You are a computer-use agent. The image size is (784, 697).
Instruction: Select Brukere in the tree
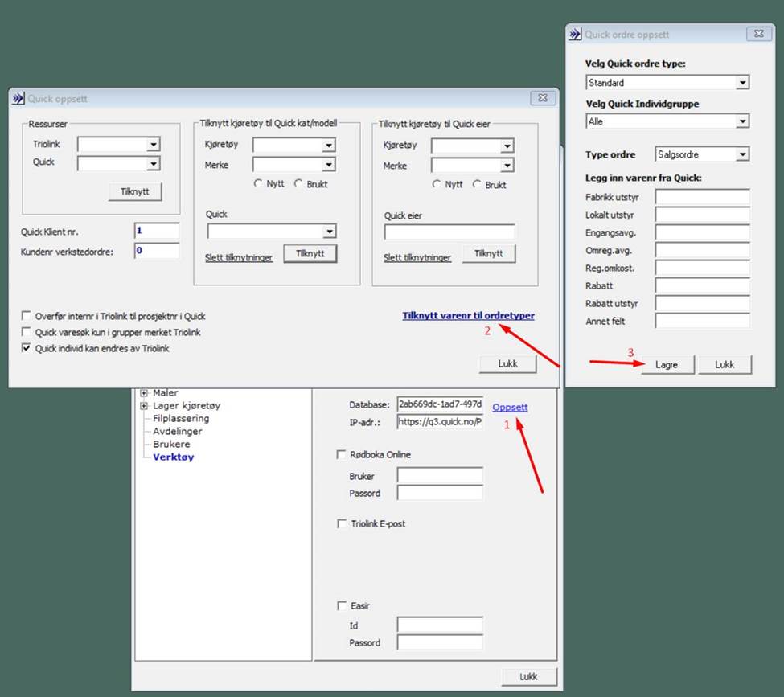tap(171, 444)
